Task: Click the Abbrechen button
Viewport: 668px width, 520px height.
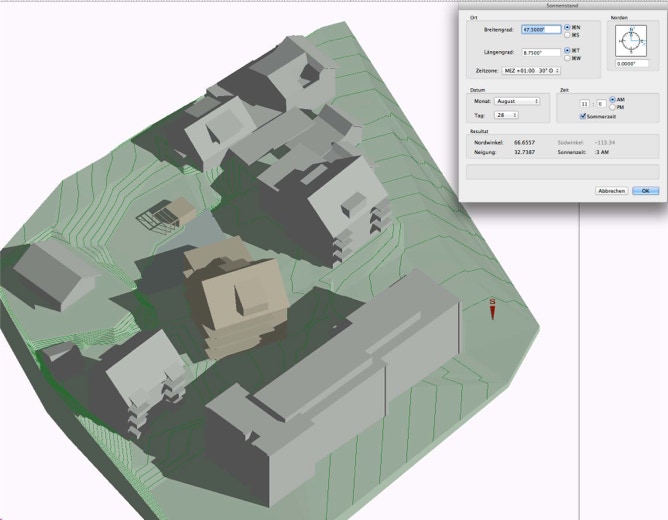Action: [x=611, y=191]
